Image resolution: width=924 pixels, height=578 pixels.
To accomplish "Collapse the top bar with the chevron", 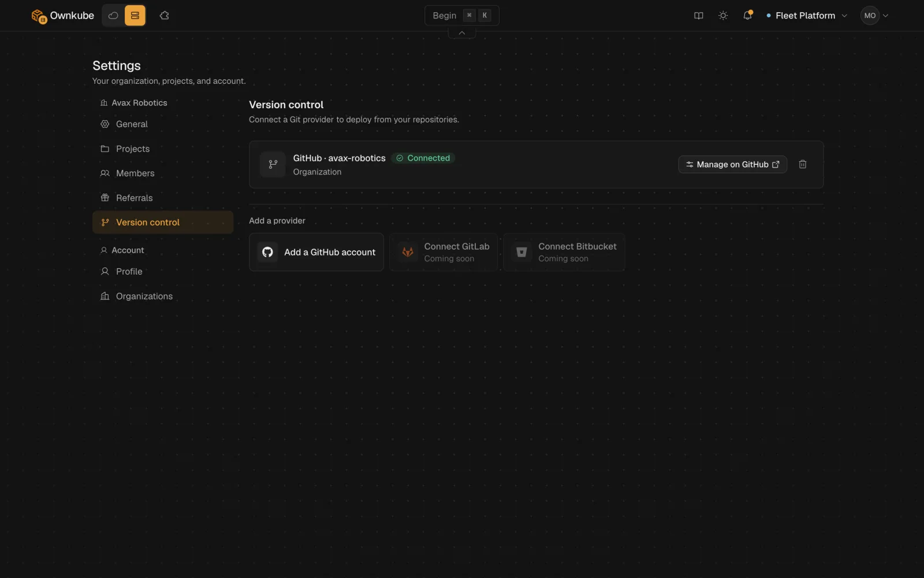I will coord(462,33).
